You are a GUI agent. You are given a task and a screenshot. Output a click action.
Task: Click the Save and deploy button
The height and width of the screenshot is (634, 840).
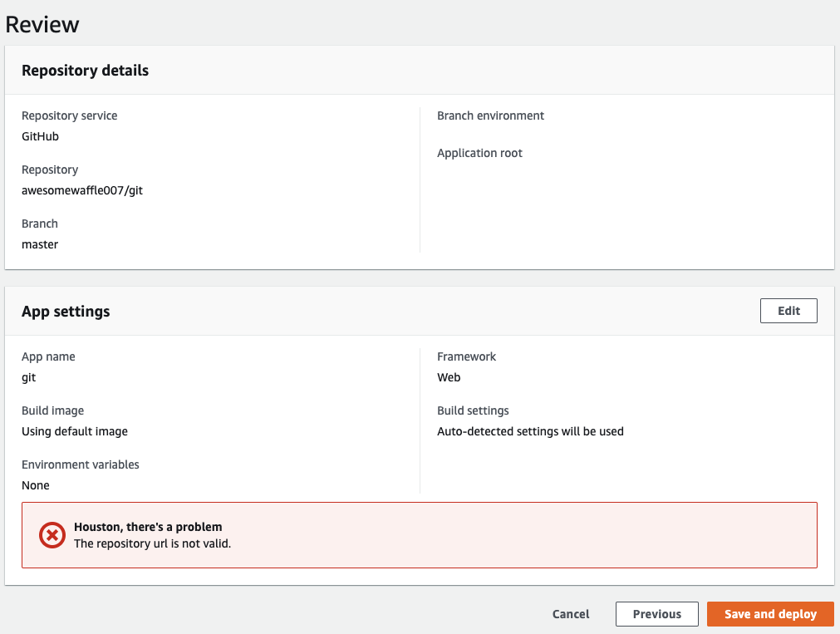(769, 613)
